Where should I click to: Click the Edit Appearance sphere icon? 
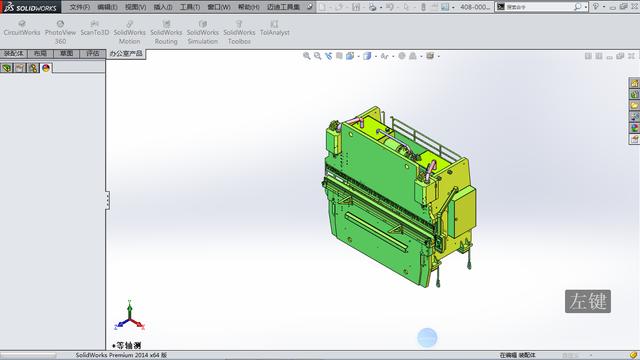[x=402, y=56]
